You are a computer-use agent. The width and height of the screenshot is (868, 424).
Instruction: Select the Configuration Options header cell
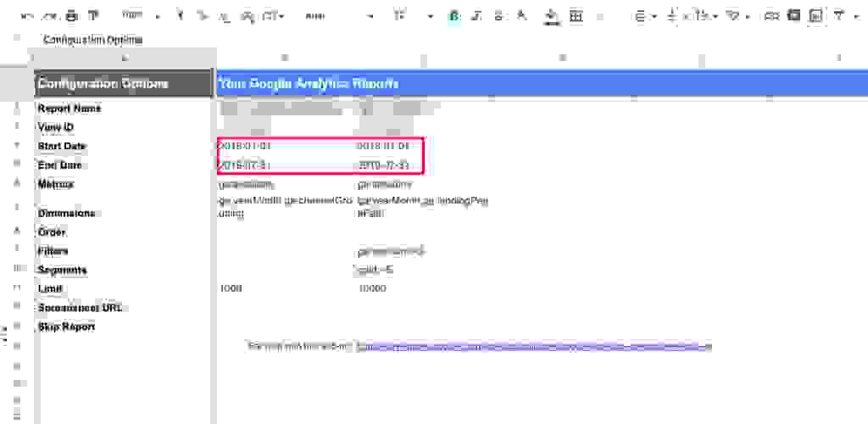[123, 84]
